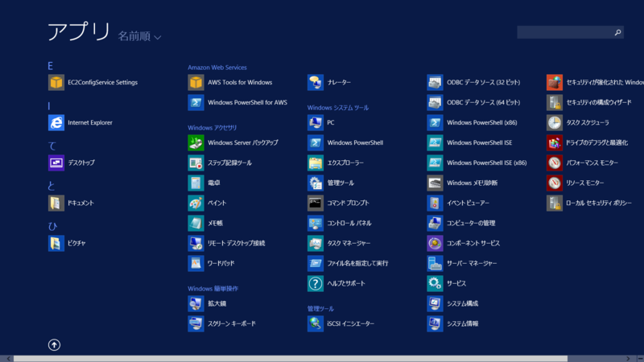Open ファイル名を指定して実行 icon
Viewport: 644px width, 362px height.
tap(316, 264)
